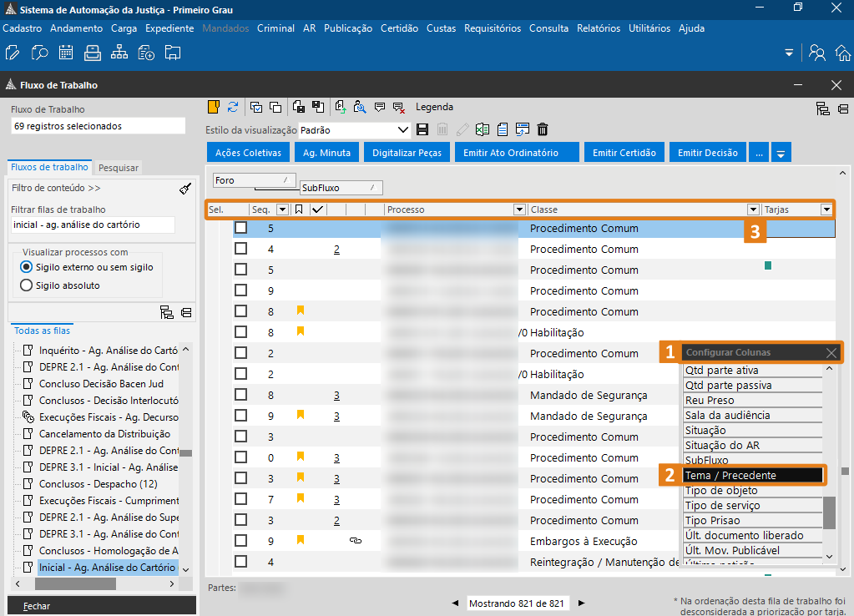Screen dimensions: 854x616
Task: Select the 'Sigilo externo ou sem sigilo' radio button
Action: (x=26, y=267)
